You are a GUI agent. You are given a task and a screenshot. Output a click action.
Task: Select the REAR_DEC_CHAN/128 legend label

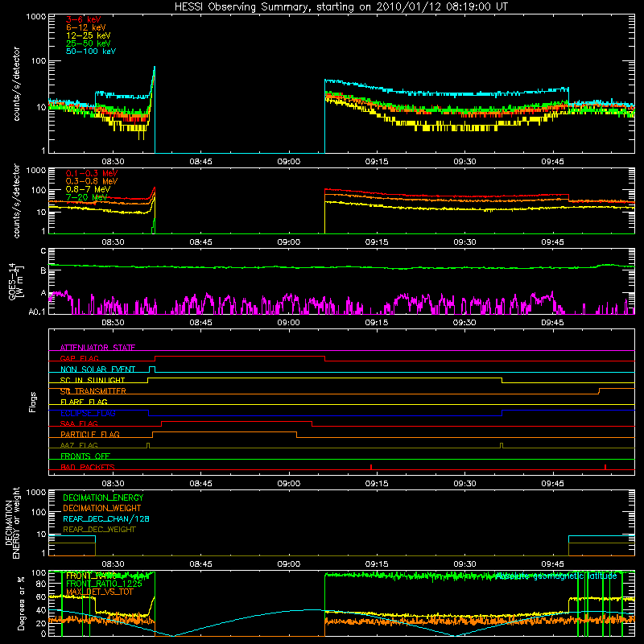tap(106, 518)
